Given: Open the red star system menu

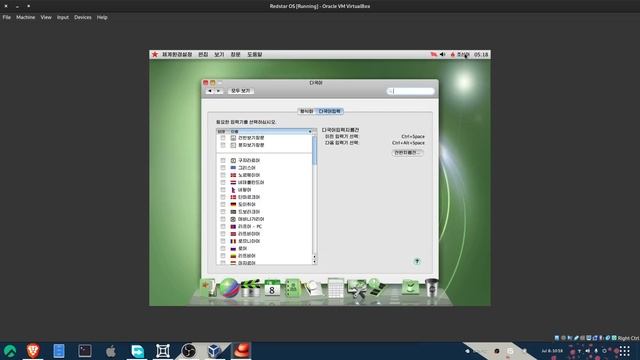Looking at the screenshot, I should (x=155, y=54).
